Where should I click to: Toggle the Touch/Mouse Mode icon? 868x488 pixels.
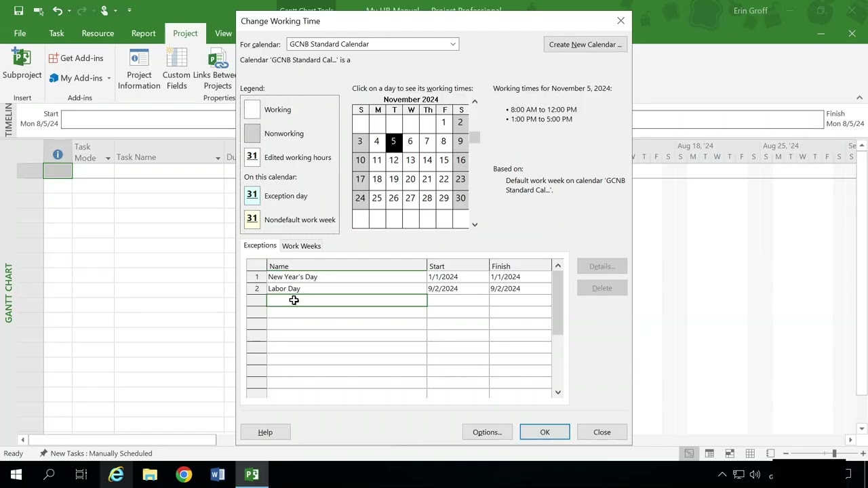104,11
